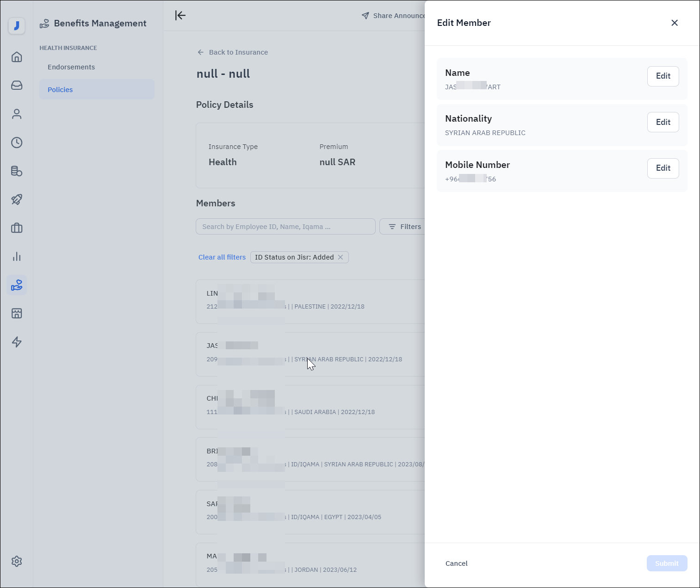This screenshot has height=588, width=700.
Task: Edit the Mobile Number field
Action: [663, 168]
